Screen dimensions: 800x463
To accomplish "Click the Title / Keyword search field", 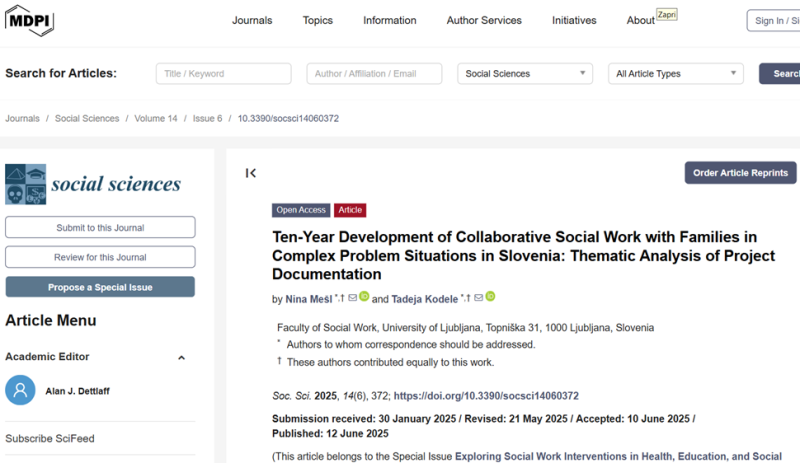I will (x=223, y=73).
